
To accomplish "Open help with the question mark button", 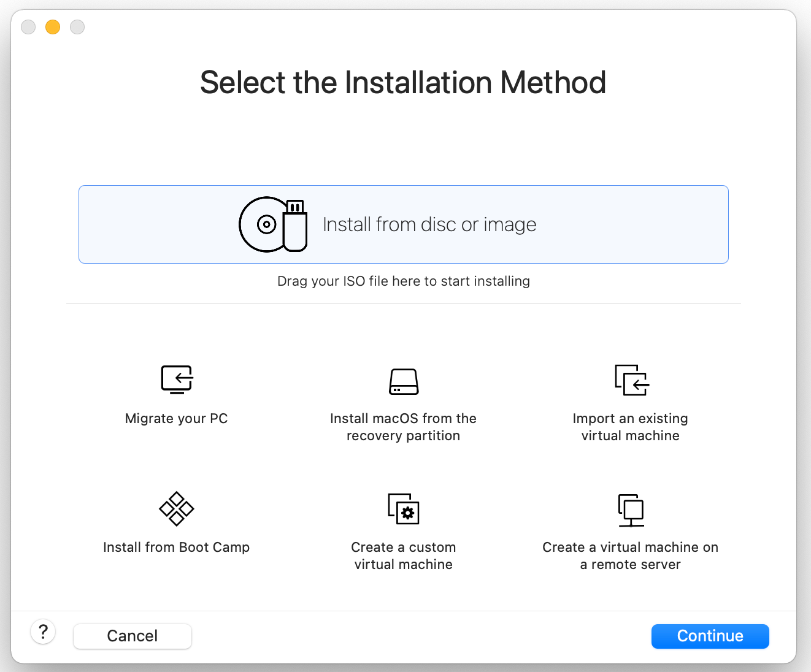I will (43, 632).
